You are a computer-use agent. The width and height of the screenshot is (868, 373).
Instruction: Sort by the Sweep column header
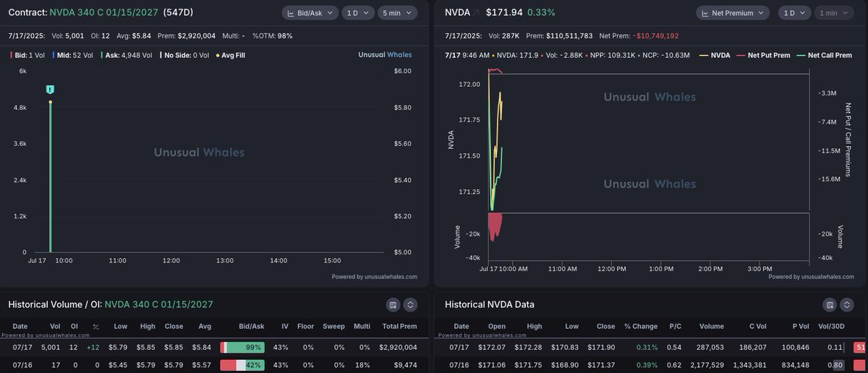coord(333,326)
